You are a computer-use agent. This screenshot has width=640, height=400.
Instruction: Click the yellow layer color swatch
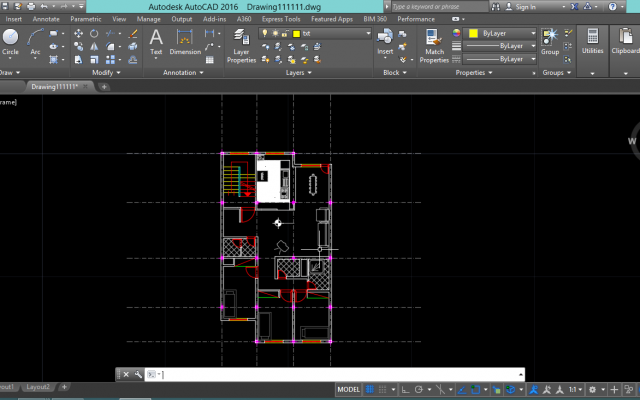pos(296,33)
